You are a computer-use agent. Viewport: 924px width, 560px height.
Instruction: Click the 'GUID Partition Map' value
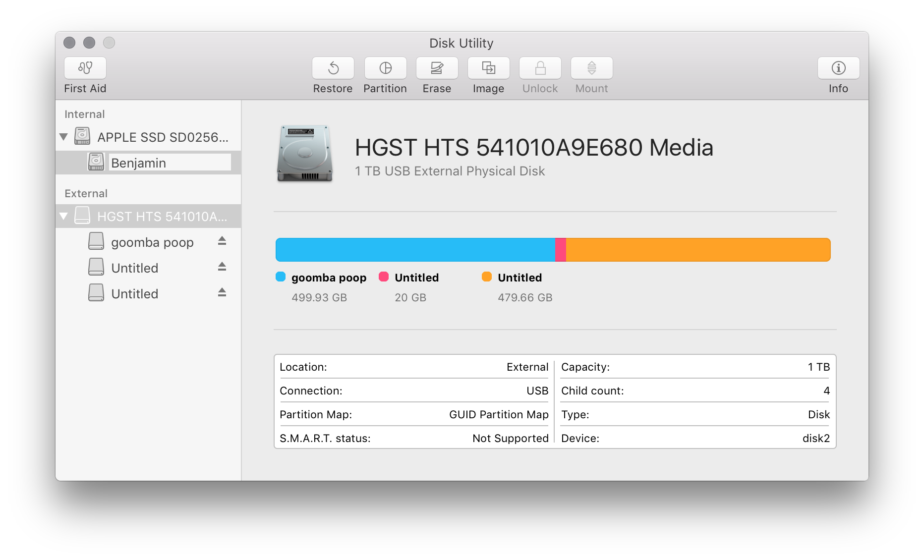tap(499, 414)
